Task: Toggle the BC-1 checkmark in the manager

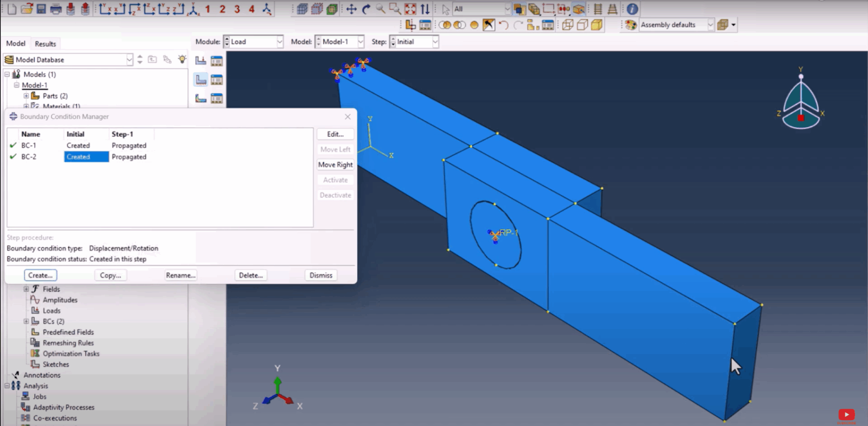Action: click(x=12, y=145)
